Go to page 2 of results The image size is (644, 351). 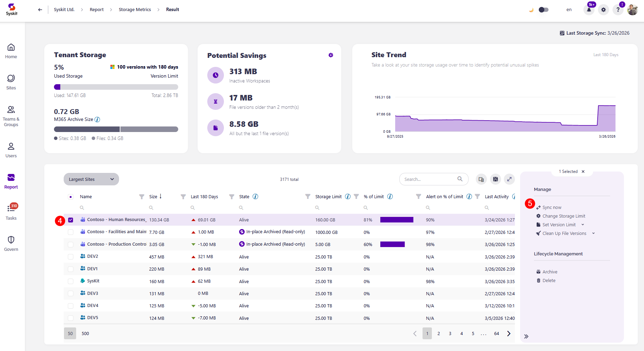pos(438,333)
